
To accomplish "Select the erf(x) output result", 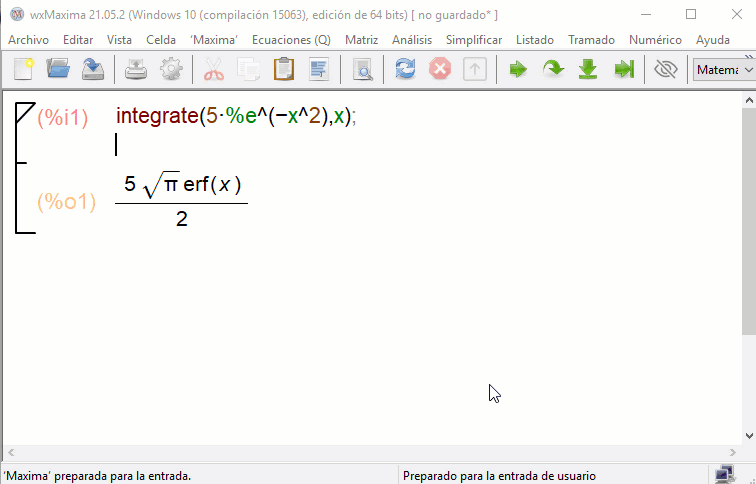I will tap(181, 201).
